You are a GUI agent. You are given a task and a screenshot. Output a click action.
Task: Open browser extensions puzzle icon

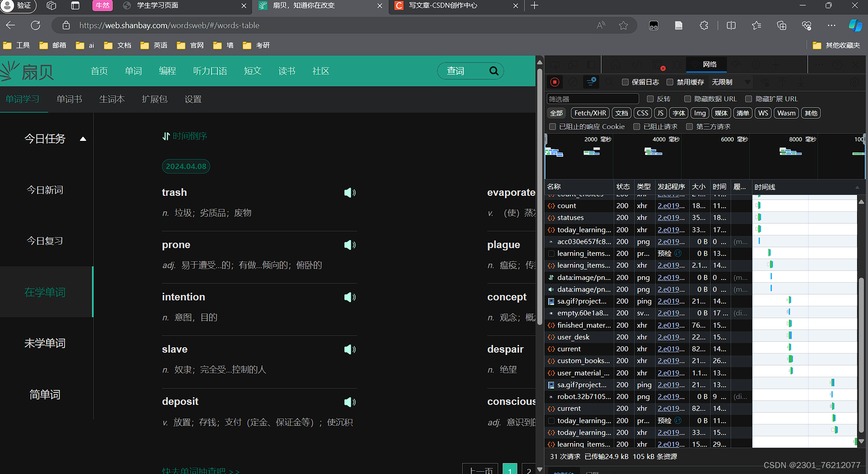coord(704,25)
